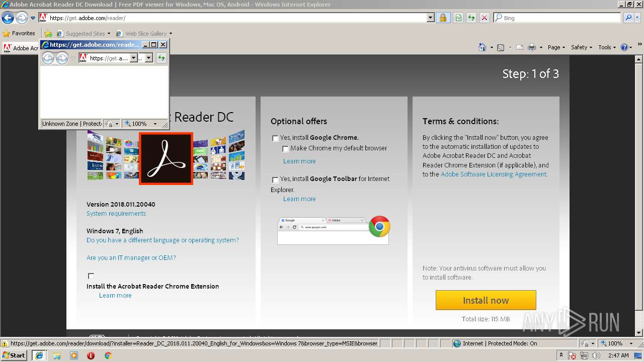Open the Opera icon on taskbar
The height and width of the screenshot is (362, 644).
(91, 355)
